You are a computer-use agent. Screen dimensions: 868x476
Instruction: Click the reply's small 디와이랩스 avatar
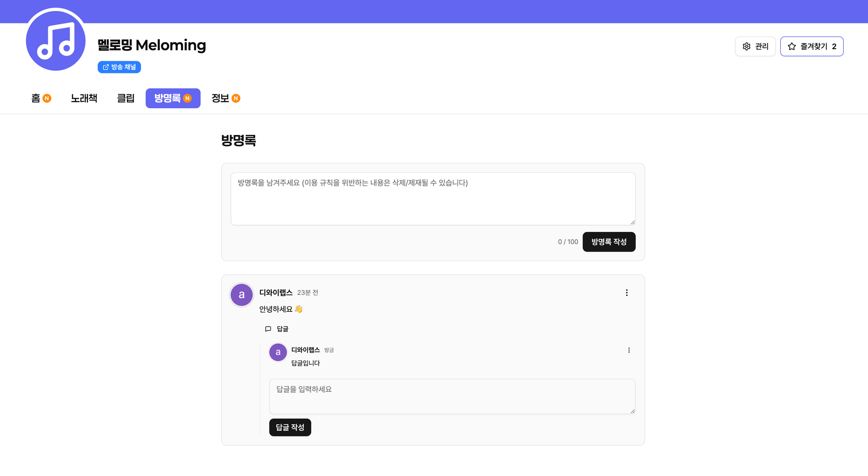tap(278, 352)
